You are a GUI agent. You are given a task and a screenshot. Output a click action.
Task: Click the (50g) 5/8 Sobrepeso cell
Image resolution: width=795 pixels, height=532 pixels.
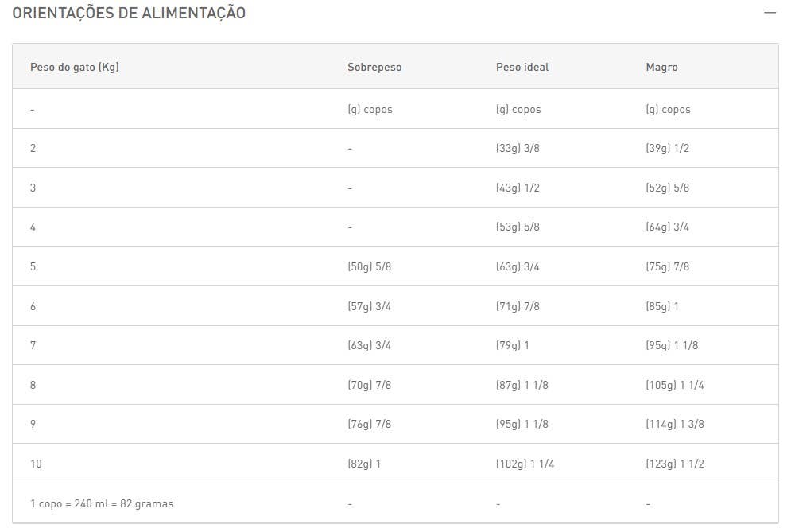(369, 266)
